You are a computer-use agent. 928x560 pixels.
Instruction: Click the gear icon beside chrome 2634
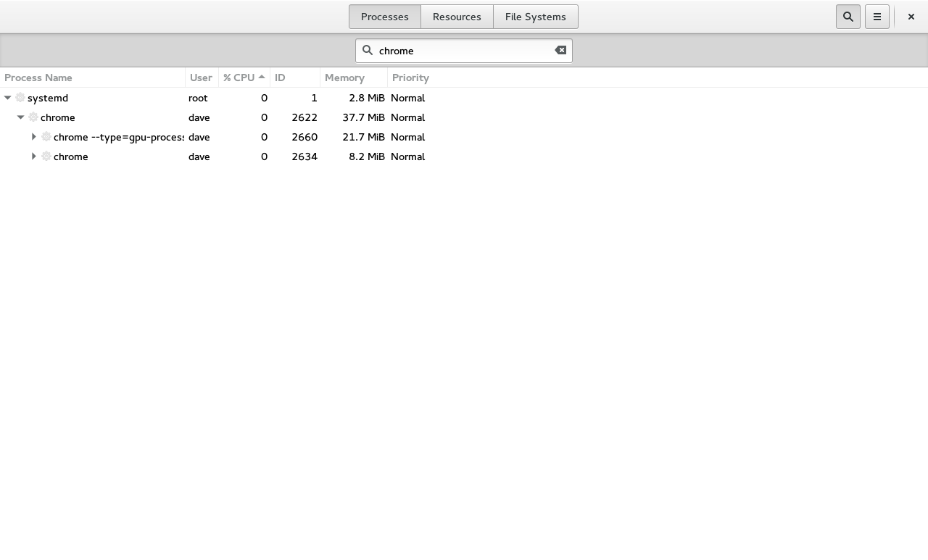46,156
